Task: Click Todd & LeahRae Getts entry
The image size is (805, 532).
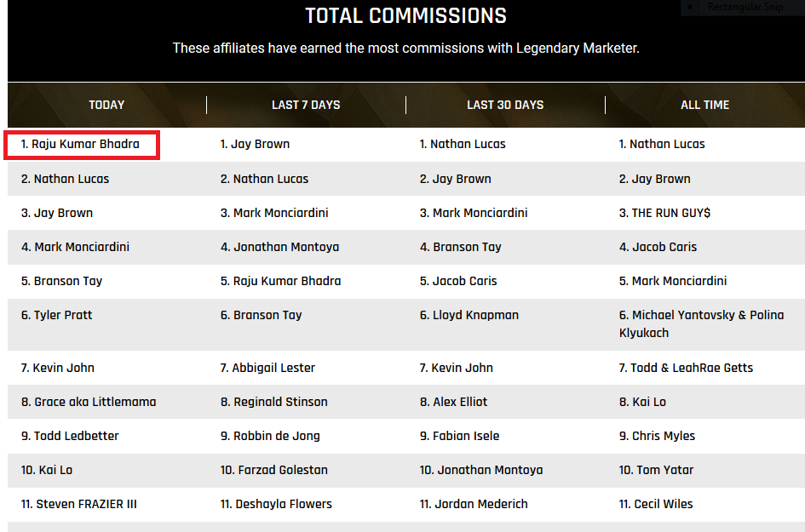Action: click(x=686, y=368)
